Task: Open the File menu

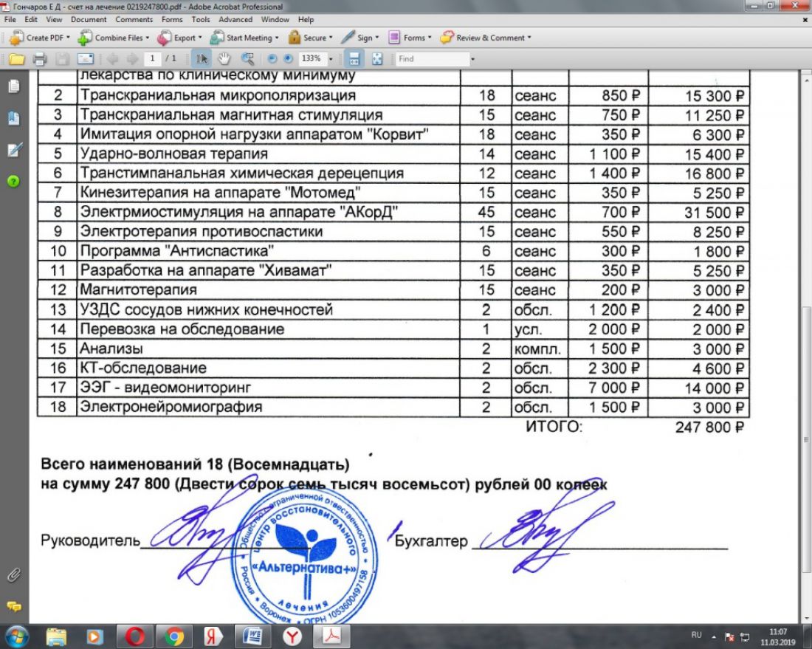Action: point(10,20)
